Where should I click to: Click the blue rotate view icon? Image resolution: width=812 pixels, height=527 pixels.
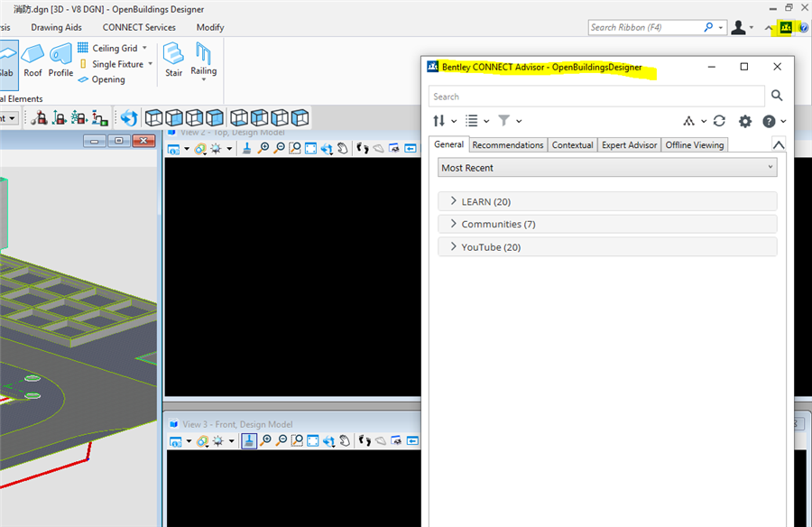(129, 118)
